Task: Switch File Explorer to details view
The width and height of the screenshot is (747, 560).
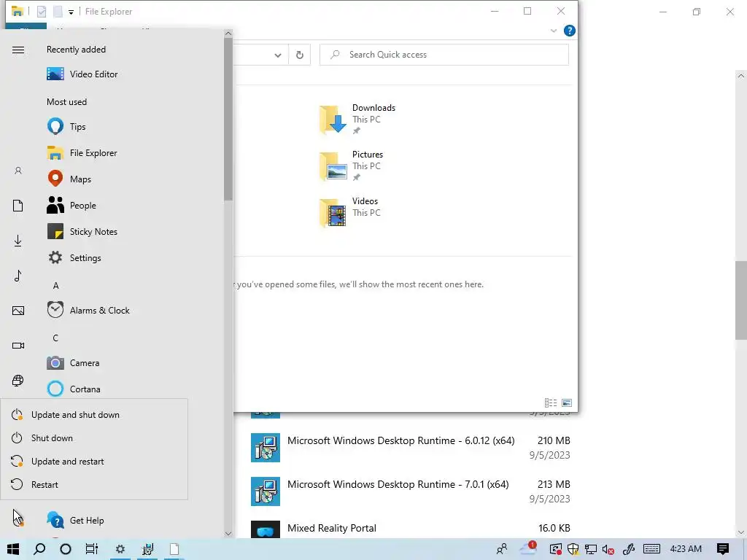Action: coord(551,402)
